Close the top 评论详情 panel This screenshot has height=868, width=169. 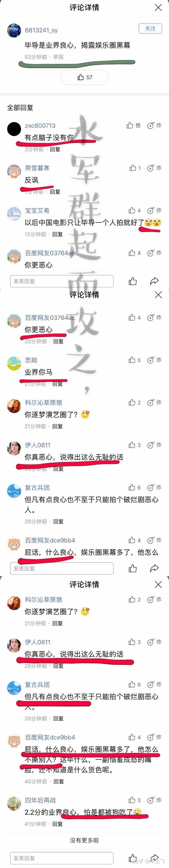pyautogui.click(x=158, y=7)
